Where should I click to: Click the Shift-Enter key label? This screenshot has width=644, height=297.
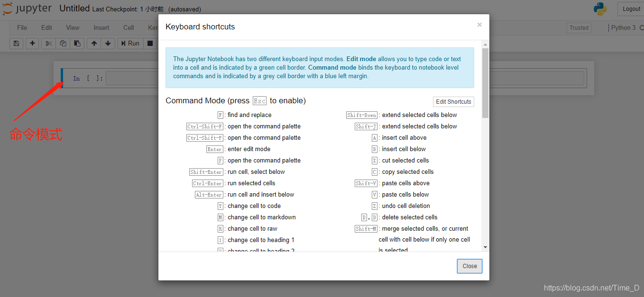click(206, 172)
